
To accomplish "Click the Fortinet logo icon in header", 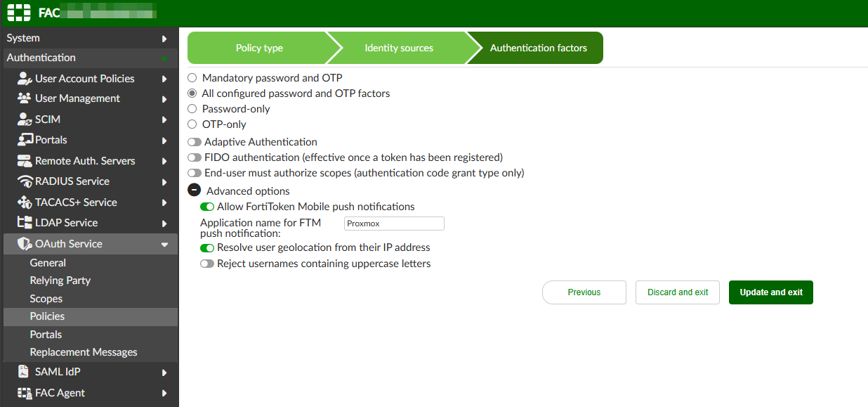I will point(19,13).
